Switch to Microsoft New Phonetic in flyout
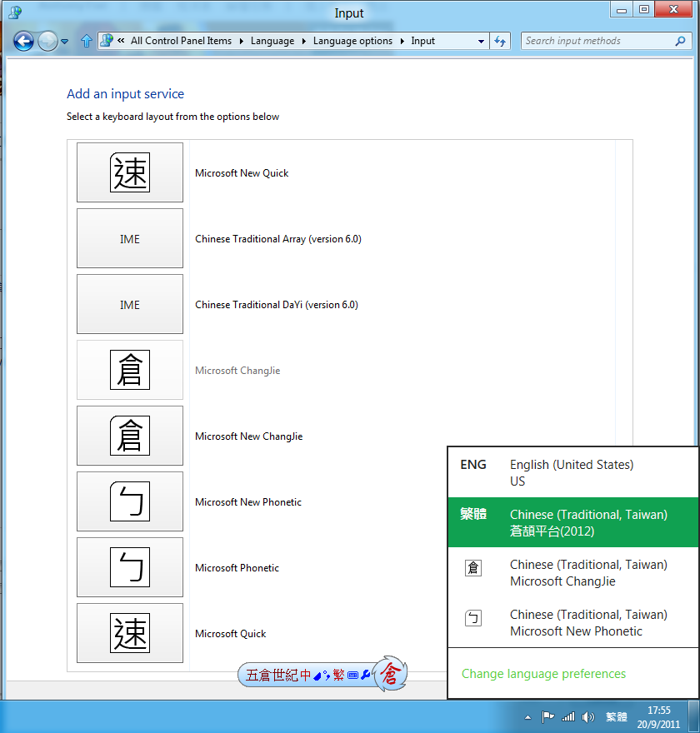 coord(573,623)
